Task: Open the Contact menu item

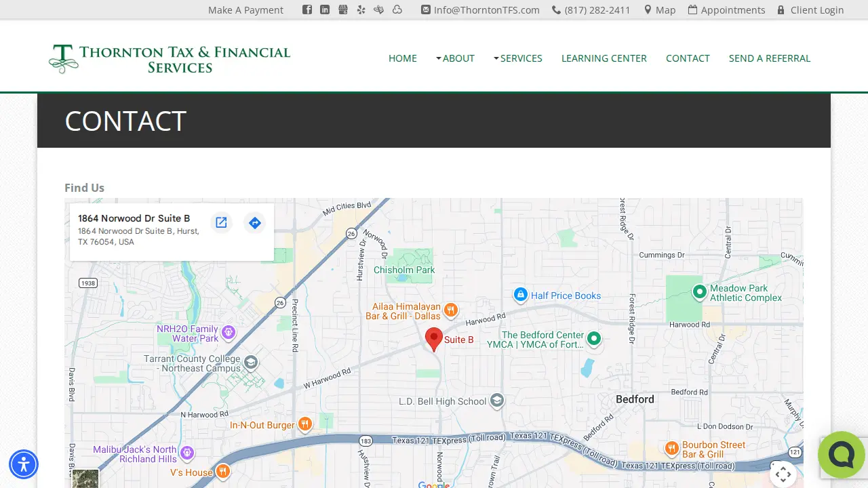Action: click(688, 58)
